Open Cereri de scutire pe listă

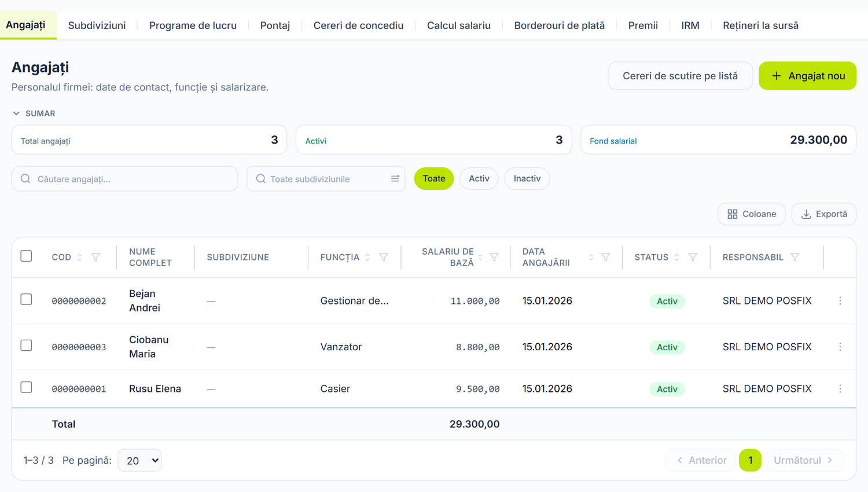(680, 76)
